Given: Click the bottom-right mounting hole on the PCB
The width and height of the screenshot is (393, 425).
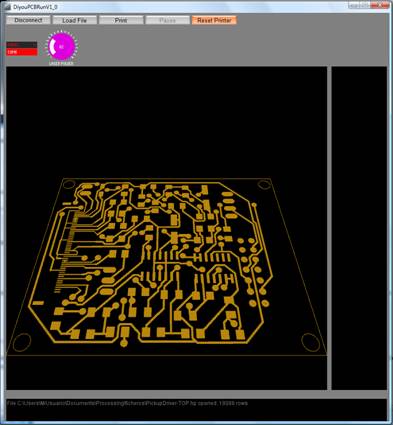Looking at the screenshot, I should pos(310,342).
